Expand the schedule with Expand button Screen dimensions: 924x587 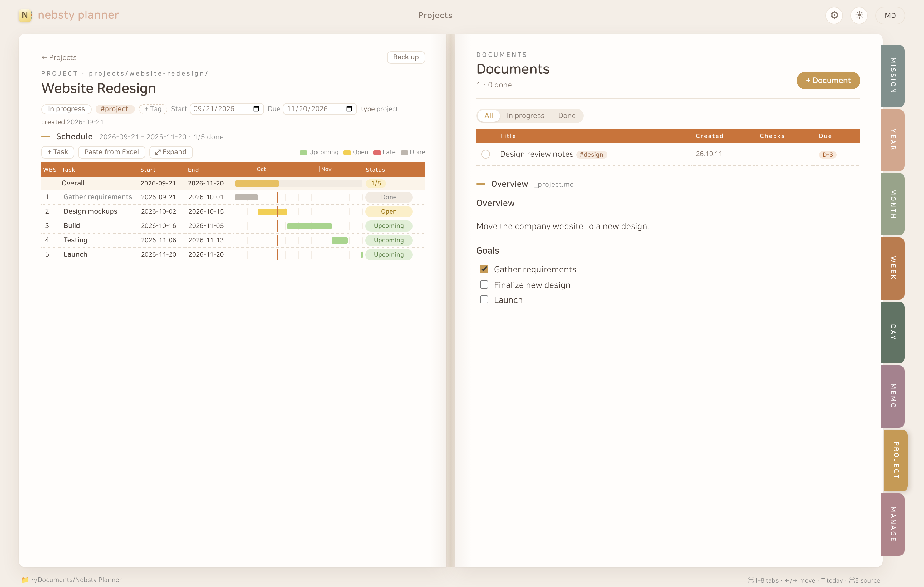(171, 152)
